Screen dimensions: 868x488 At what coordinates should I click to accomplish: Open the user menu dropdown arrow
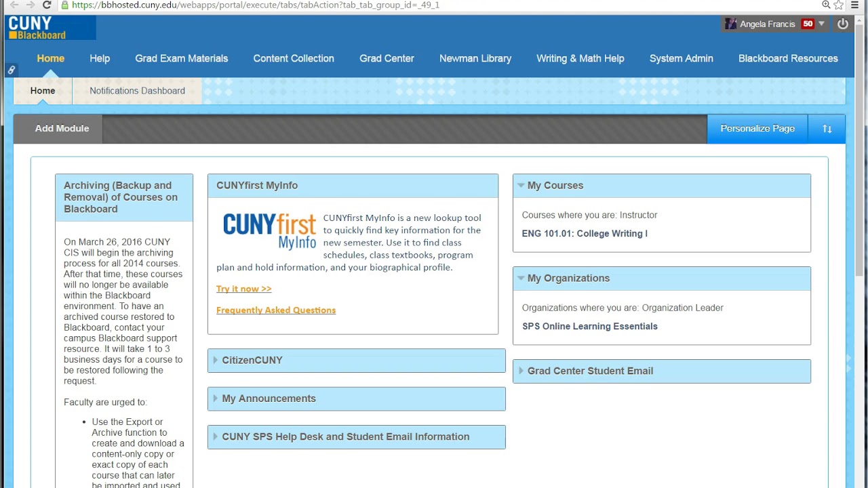821,24
